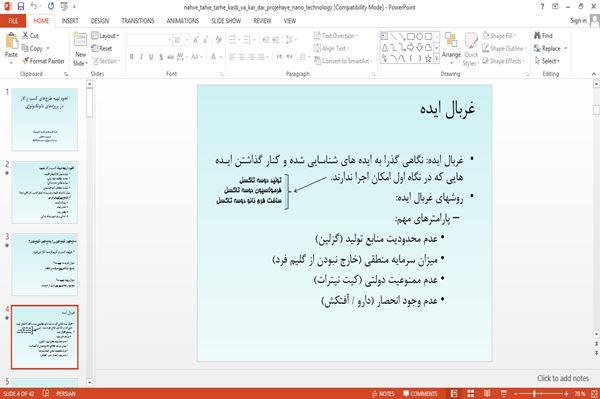600x399 pixels.
Task: Increase font size with larger A
Action: coord(196,40)
